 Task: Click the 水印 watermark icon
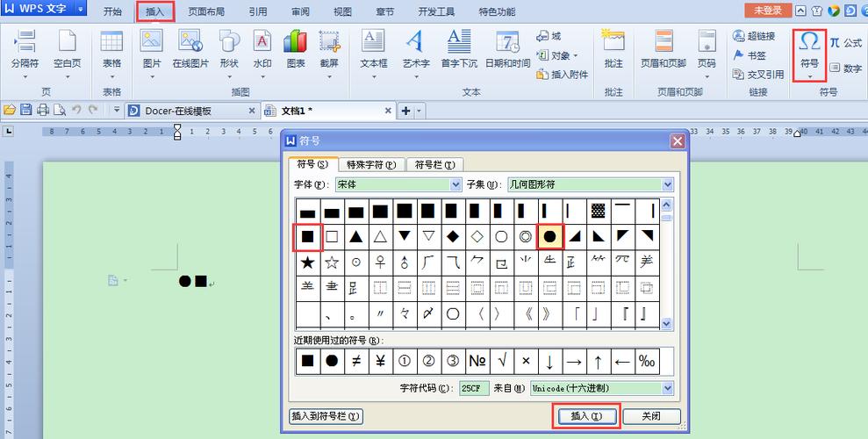point(262,41)
